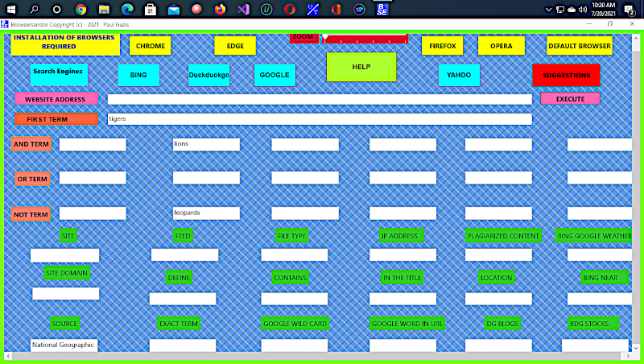Screen dimensions: 644x364
Task: Focus the empty field under SITE button
Action: click(64, 255)
